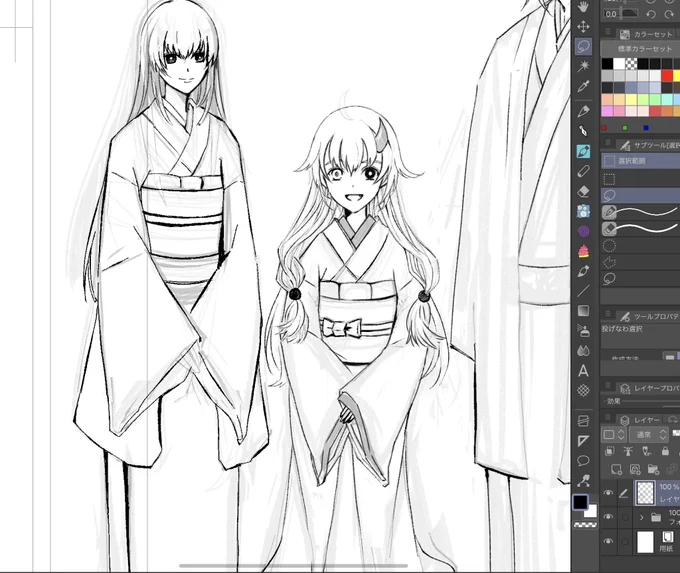Select the transparent color bar
This screenshot has width=680, height=573.
point(585,524)
